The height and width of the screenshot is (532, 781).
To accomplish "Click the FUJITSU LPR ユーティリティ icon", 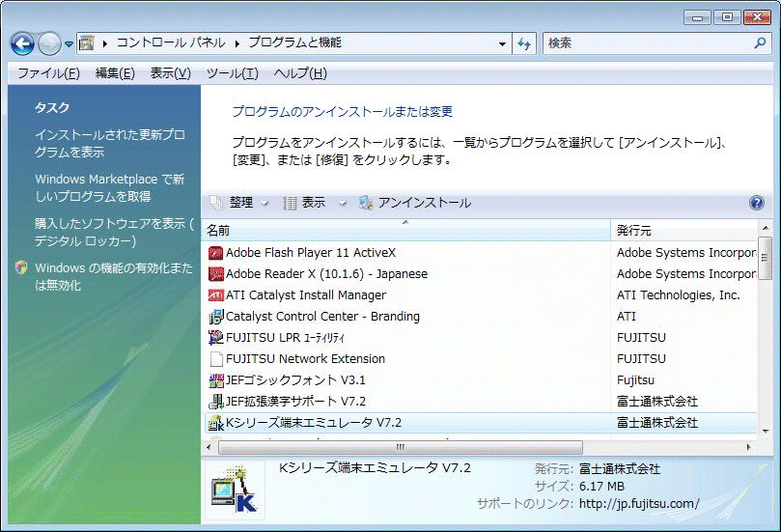I will tap(215, 338).
